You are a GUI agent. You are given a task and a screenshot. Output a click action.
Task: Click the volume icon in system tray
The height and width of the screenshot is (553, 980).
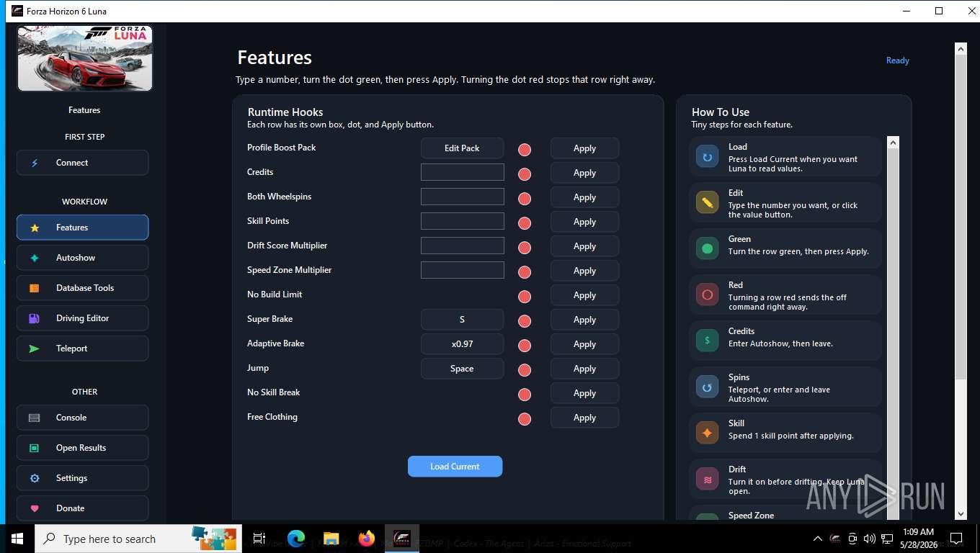click(x=869, y=539)
